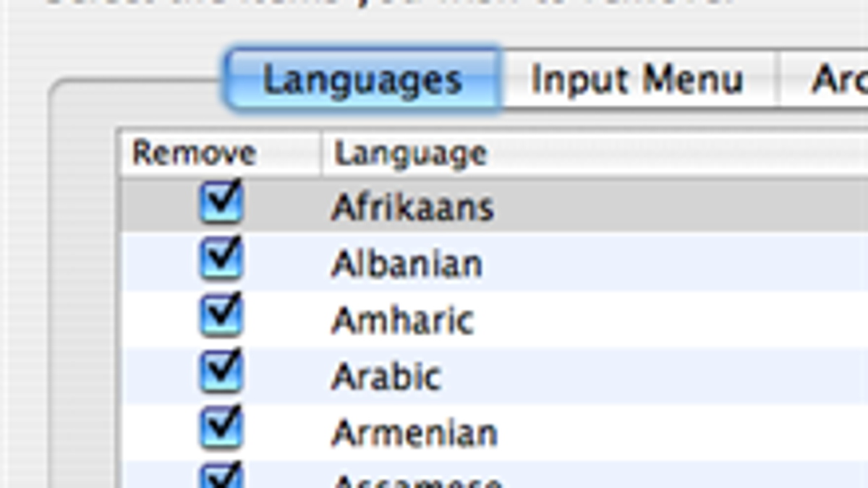This screenshot has height=488, width=868.
Task: Click empty panel area left of table
Action: [83, 289]
